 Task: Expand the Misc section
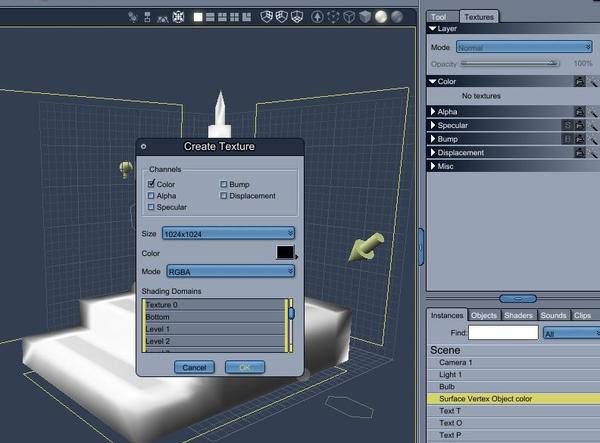coord(433,166)
